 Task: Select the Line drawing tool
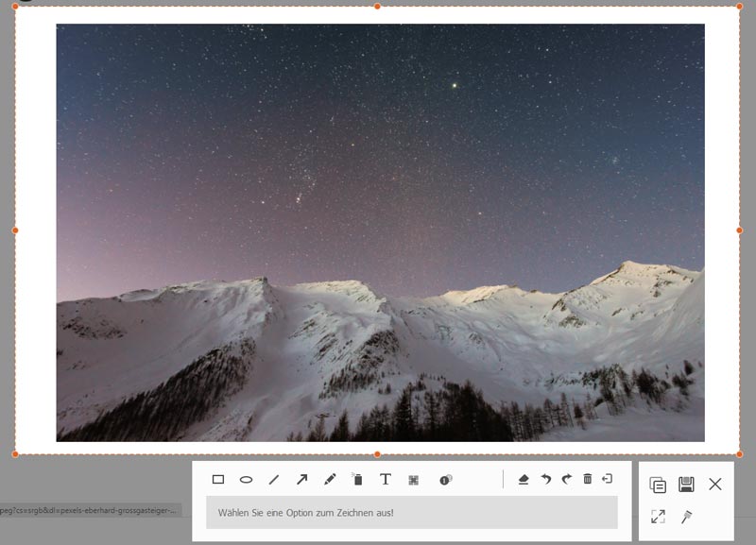[272, 479]
